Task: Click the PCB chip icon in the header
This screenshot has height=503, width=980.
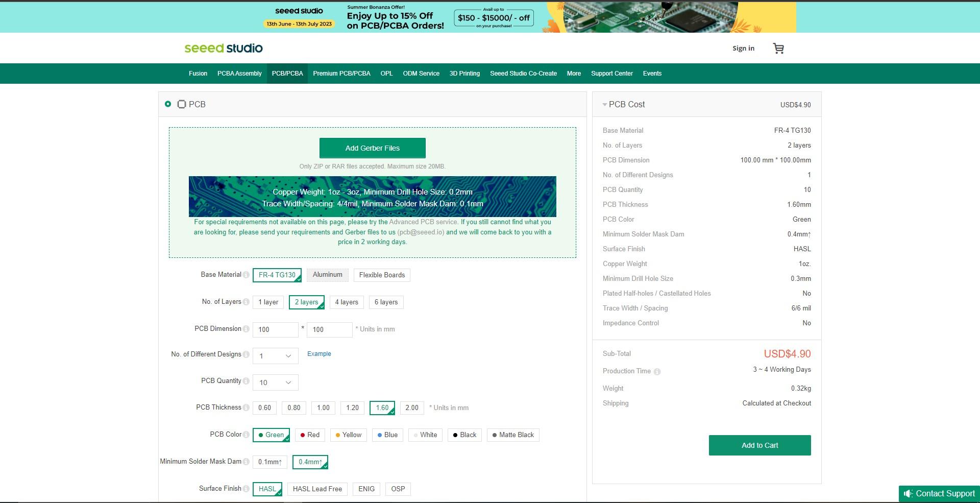Action: (x=181, y=104)
